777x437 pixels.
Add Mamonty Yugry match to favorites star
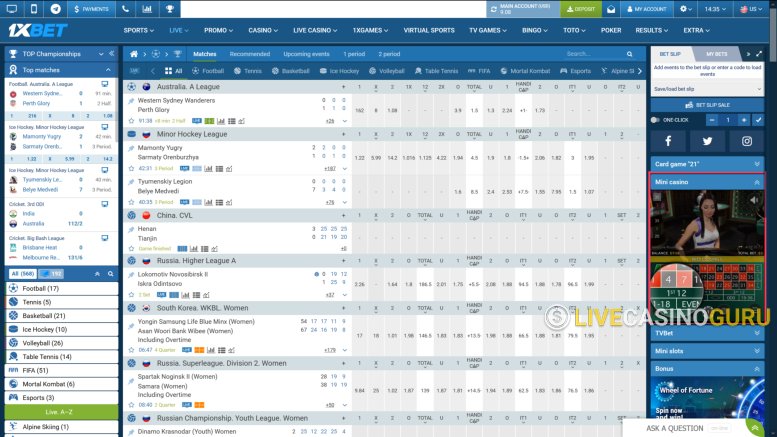point(131,168)
